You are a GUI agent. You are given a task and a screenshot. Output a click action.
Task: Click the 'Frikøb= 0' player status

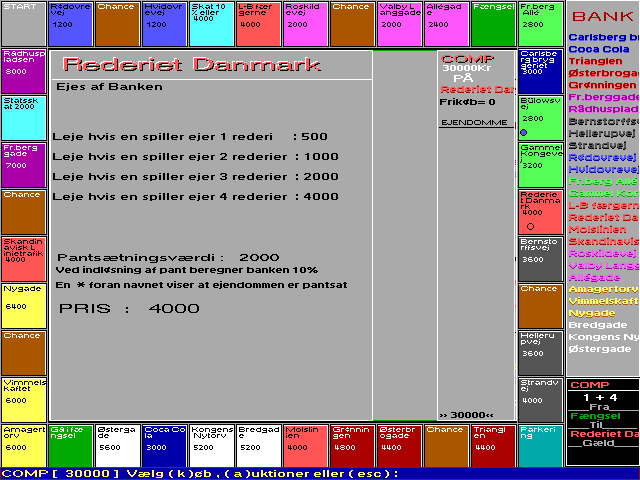pos(467,102)
